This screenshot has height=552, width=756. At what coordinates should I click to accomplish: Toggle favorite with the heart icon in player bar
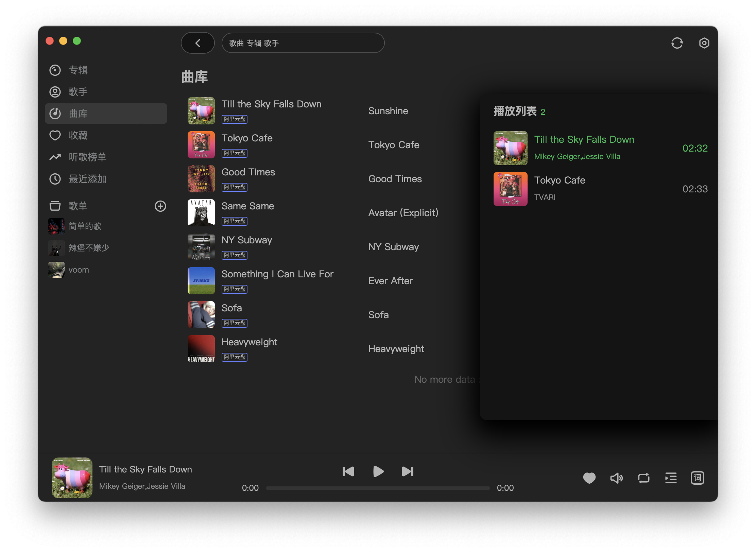589,478
